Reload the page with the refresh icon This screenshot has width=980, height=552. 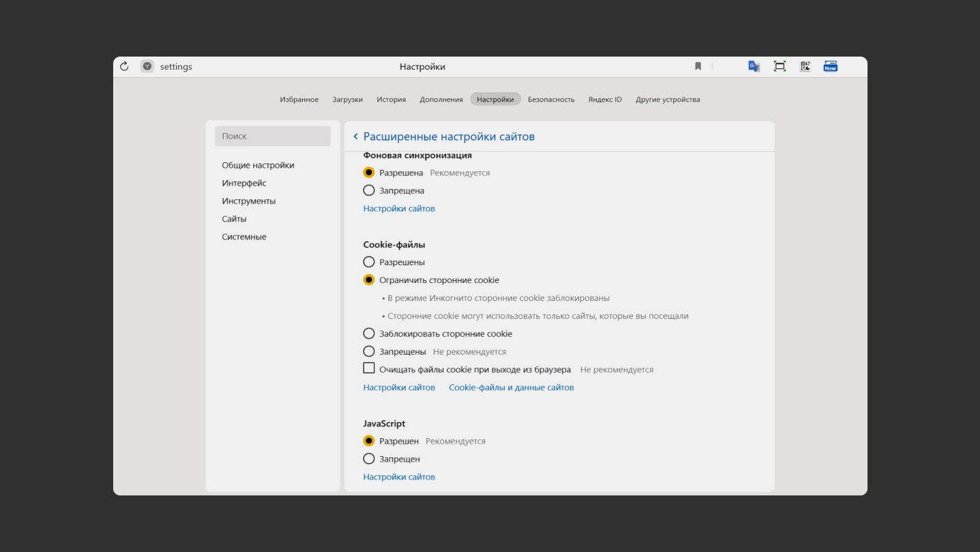tap(124, 66)
